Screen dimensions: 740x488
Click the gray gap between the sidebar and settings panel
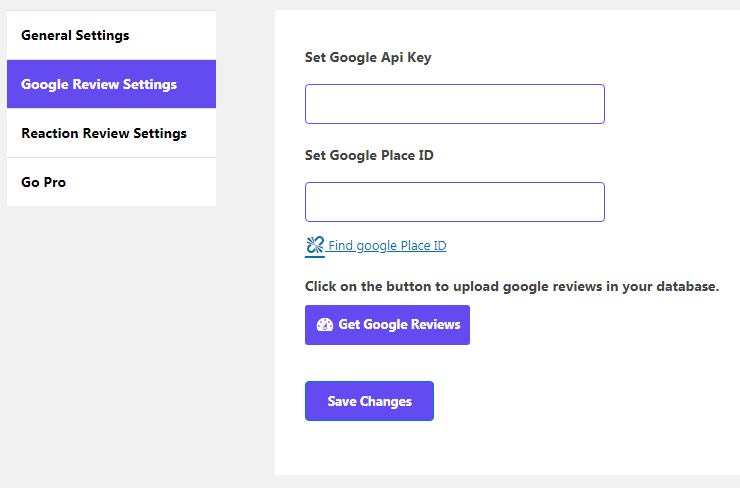[245, 236]
